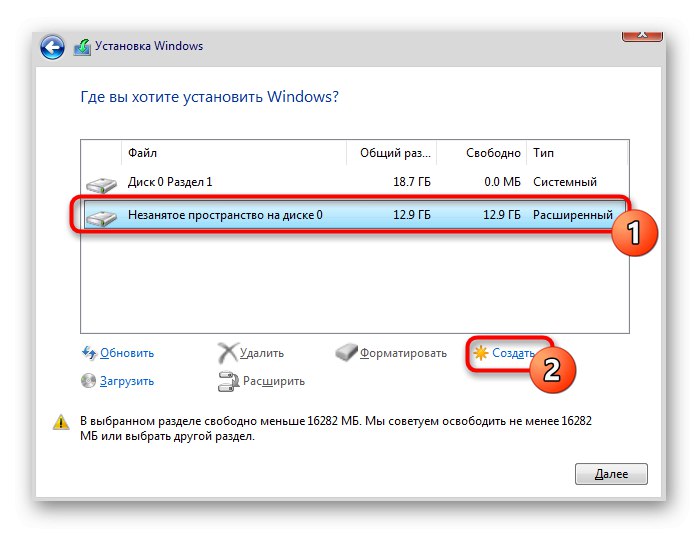Click the drive icon of the unallocated space row
Viewport: 698px width, 533px height.
pyautogui.click(x=101, y=217)
